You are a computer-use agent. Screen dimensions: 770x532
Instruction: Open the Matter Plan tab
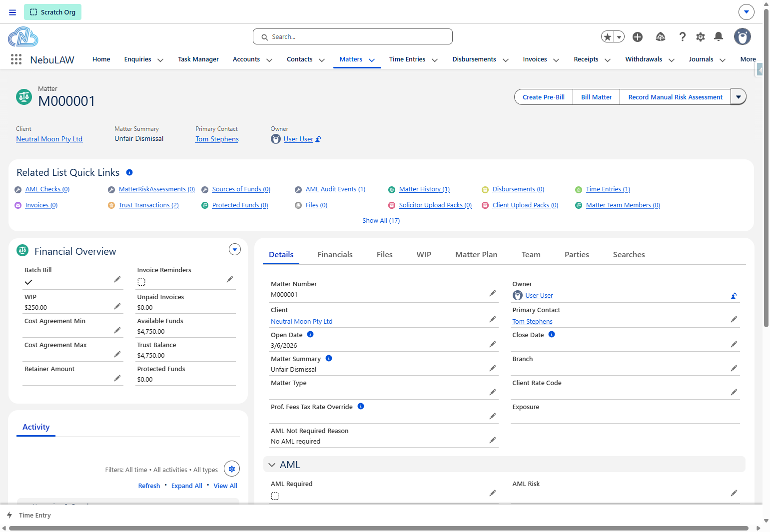(x=476, y=255)
